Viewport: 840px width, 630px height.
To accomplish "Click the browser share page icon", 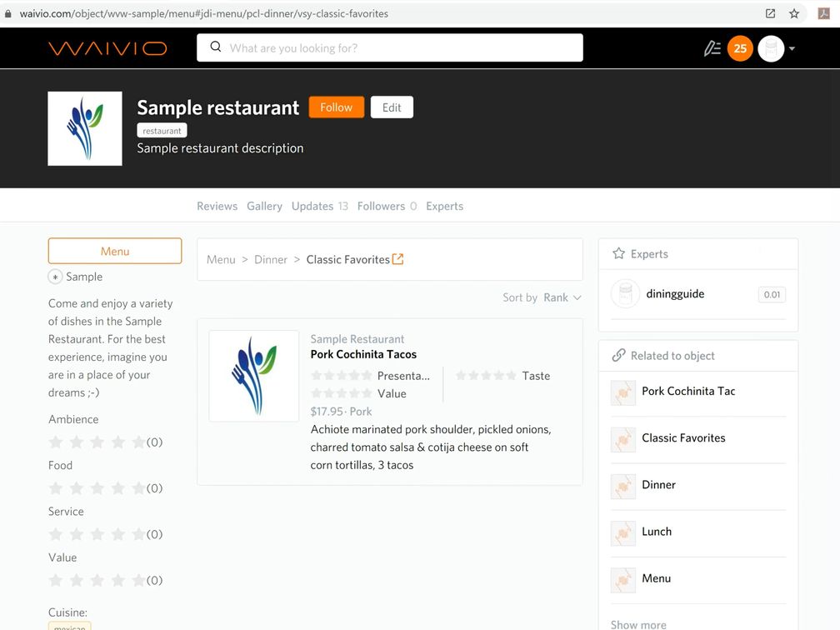I will 770,13.
